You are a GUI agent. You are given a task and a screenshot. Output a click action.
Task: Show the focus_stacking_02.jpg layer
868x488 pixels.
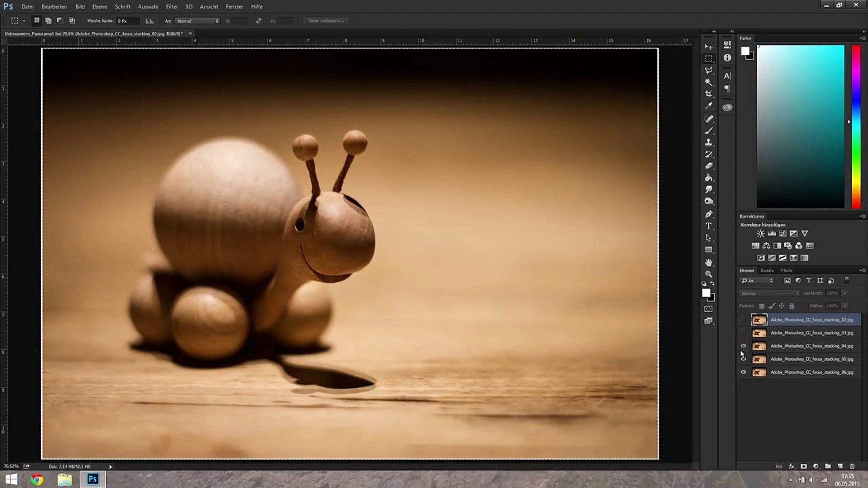point(743,320)
